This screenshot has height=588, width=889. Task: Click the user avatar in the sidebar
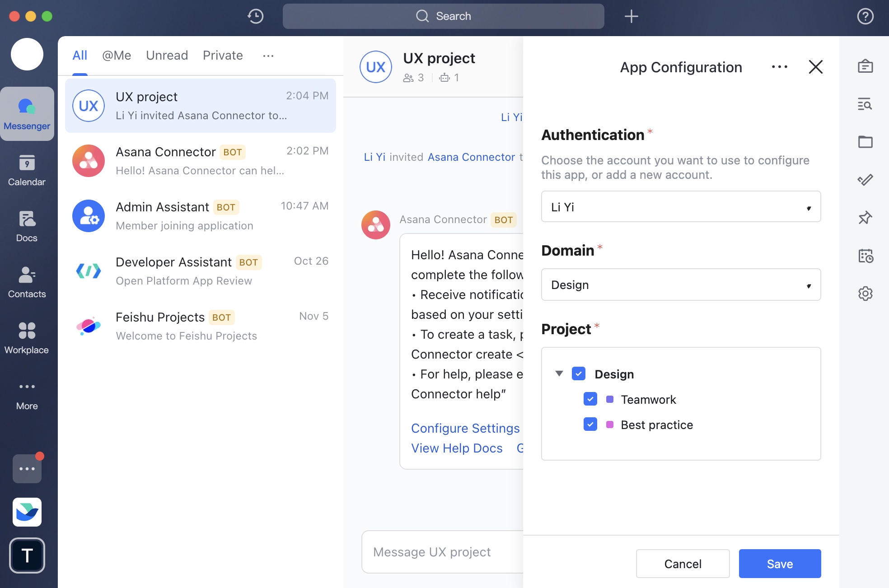(27, 54)
